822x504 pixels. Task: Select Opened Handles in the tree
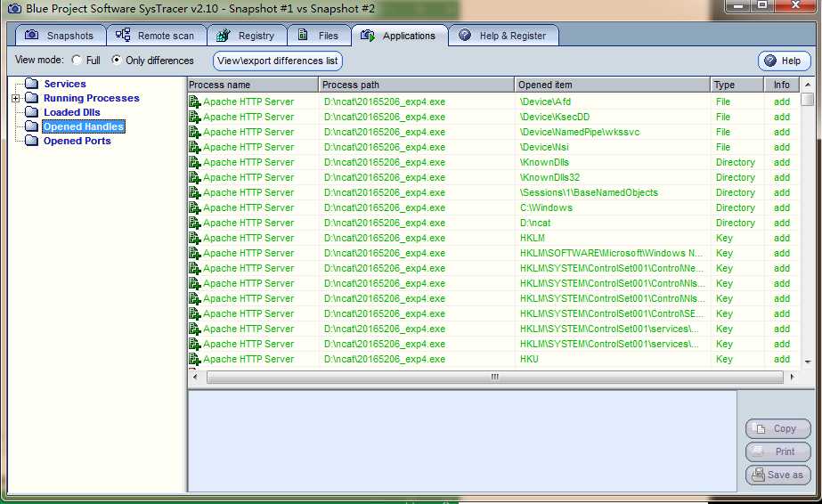tap(84, 126)
